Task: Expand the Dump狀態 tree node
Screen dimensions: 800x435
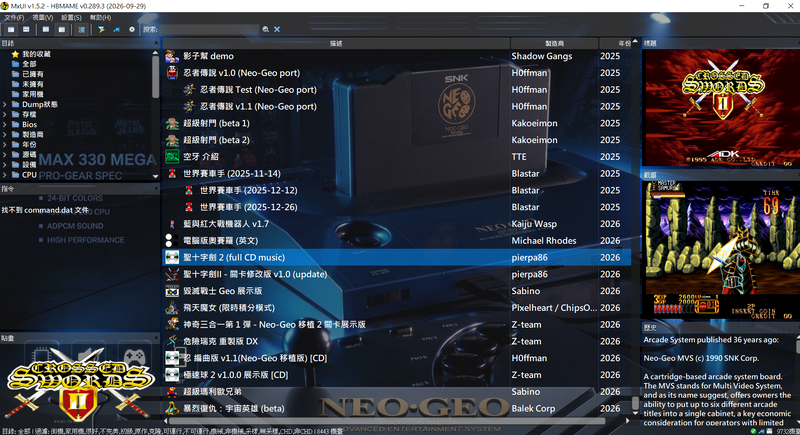Action: [x=5, y=104]
